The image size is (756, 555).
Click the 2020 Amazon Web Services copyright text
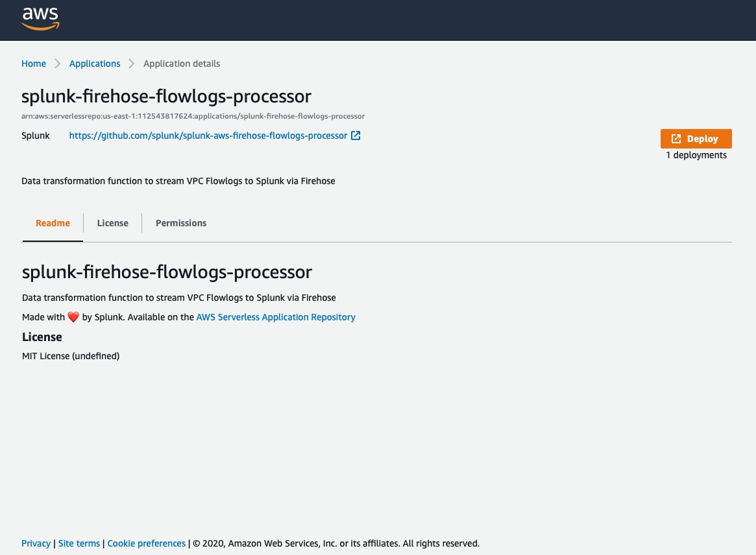pyautogui.click(x=336, y=543)
